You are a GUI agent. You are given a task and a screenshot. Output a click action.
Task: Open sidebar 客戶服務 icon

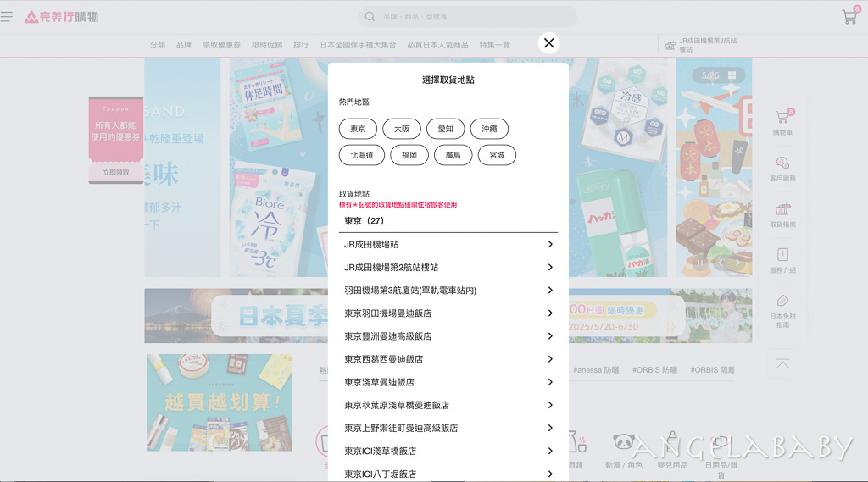click(782, 169)
